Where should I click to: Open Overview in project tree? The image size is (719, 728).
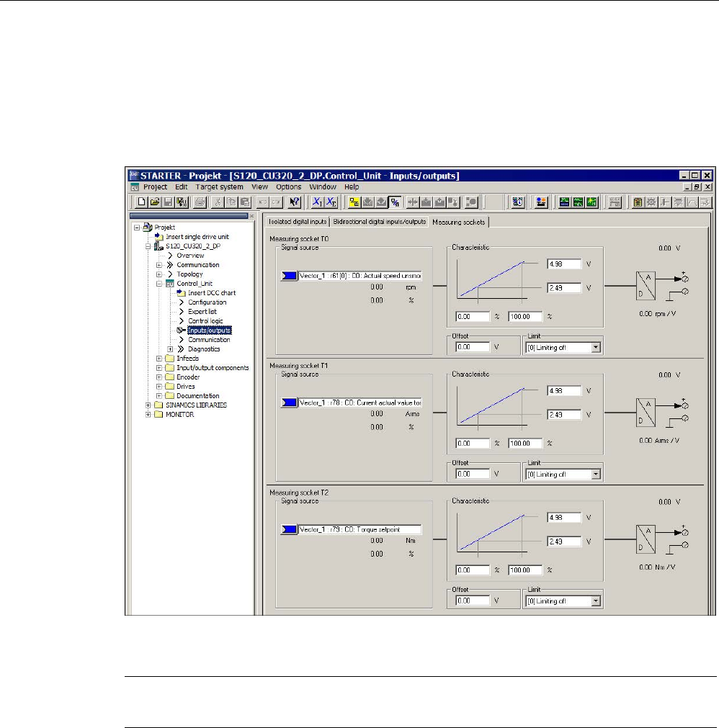pyautogui.click(x=190, y=256)
